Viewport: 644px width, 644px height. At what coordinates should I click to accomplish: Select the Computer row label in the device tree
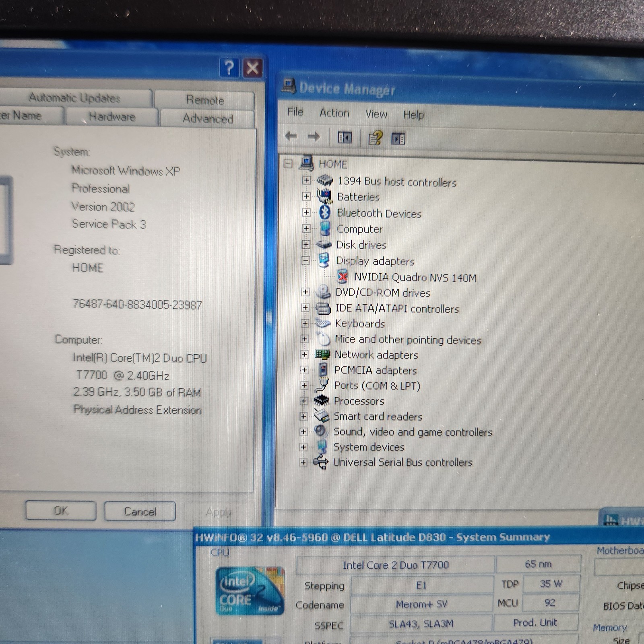359,229
